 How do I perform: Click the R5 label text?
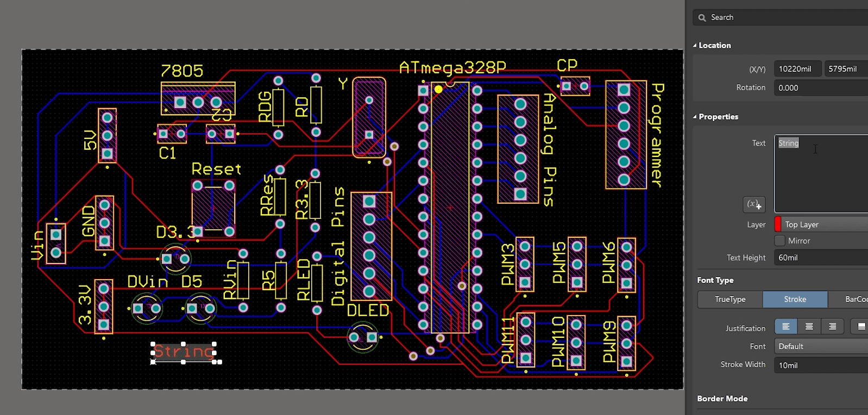(268, 282)
